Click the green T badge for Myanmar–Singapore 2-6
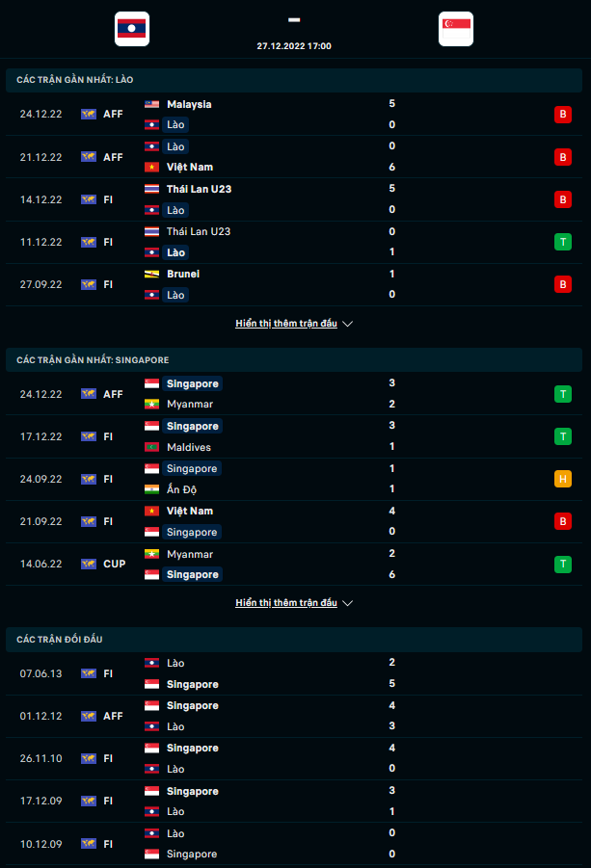 562,564
